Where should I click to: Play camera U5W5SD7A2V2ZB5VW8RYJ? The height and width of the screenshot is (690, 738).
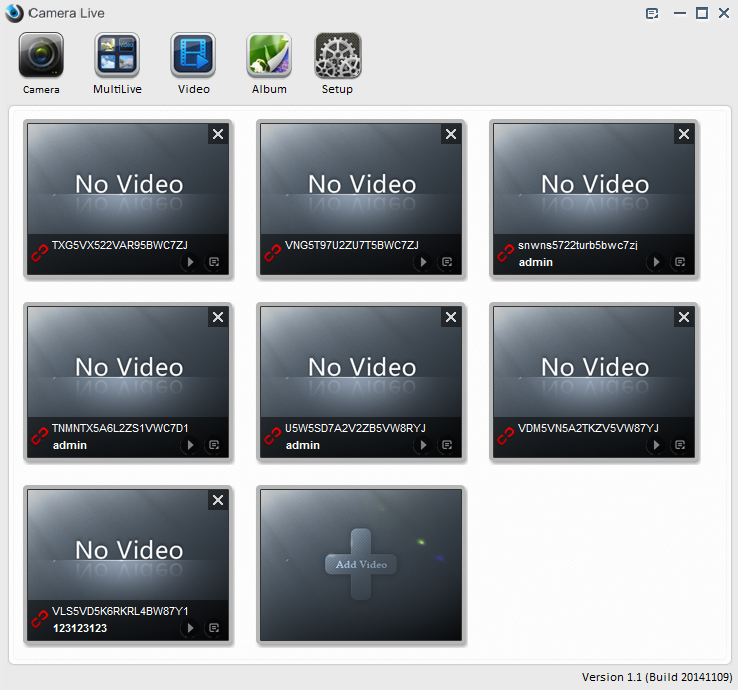point(422,445)
